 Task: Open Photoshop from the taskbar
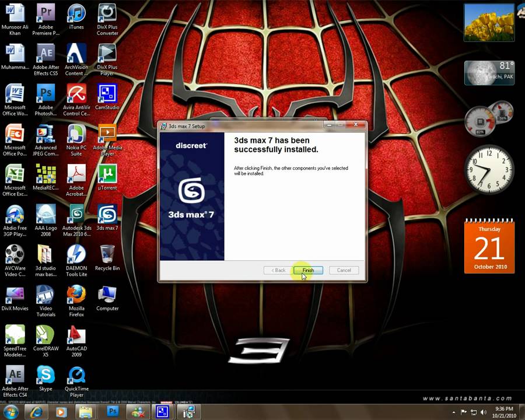click(113, 411)
